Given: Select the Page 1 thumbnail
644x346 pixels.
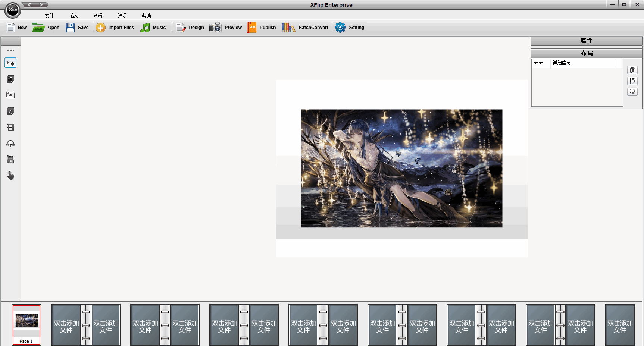Looking at the screenshot, I should [26, 325].
